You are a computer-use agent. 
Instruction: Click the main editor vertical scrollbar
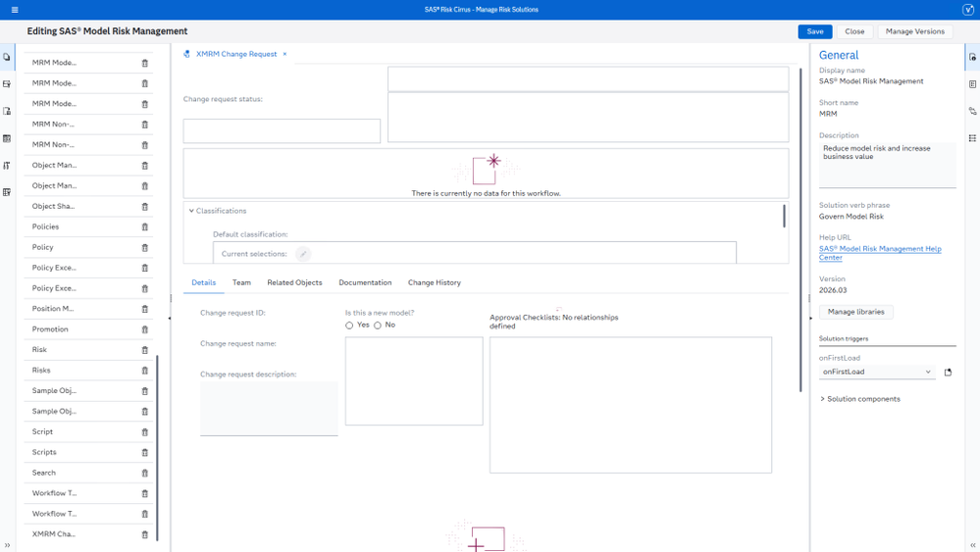tap(800, 229)
